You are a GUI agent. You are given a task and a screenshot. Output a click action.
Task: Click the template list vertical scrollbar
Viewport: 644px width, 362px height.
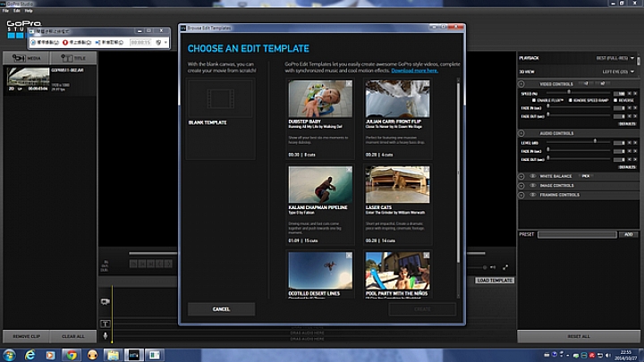click(458, 173)
